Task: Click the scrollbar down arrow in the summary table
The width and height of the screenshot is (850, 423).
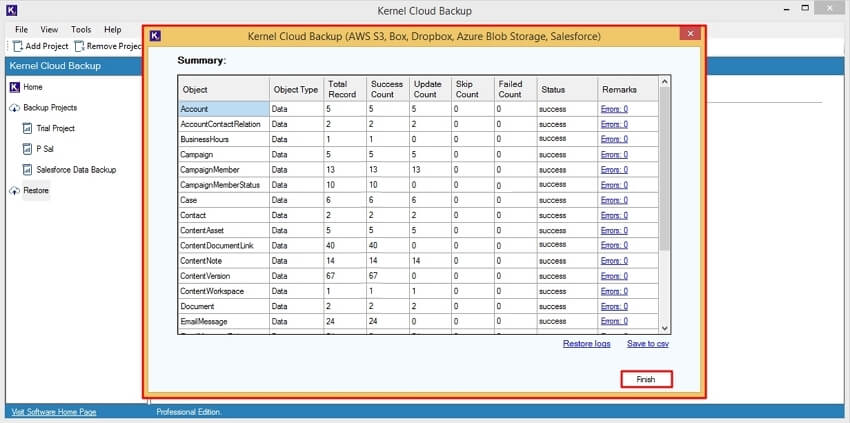Action: pyautogui.click(x=665, y=328)
